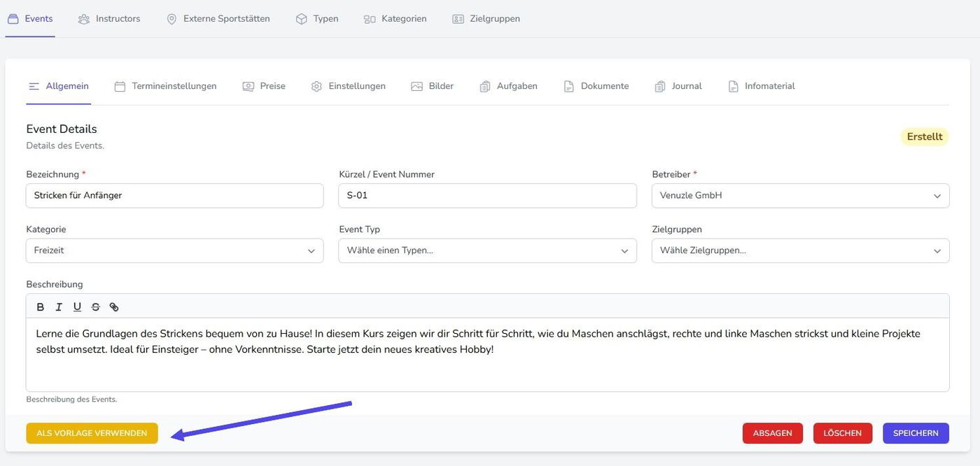This screenshot has width=980, height=466.
Task: Click the Speichern button
Action: click(916, 433)
